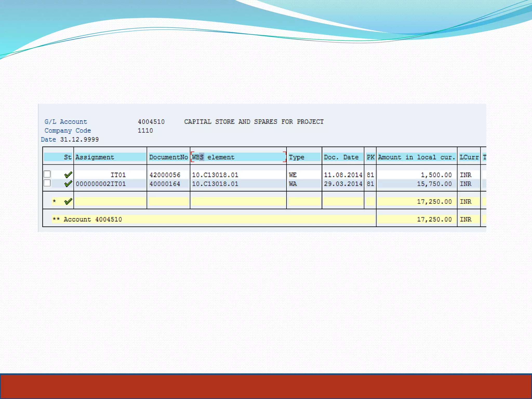Click green checkmark status icon in IT01 row
Screen dimensions: 532x399
tap(68, 175)
